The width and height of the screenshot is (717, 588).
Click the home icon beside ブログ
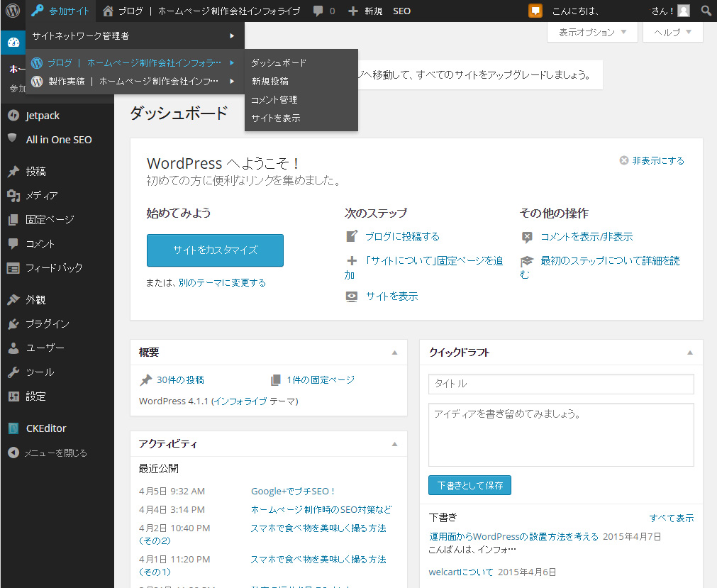pos(108,11)
